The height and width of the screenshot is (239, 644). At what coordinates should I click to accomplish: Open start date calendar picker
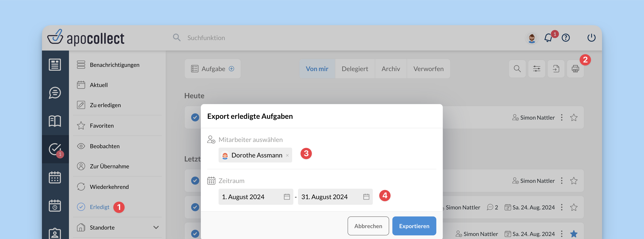[287, 197]
